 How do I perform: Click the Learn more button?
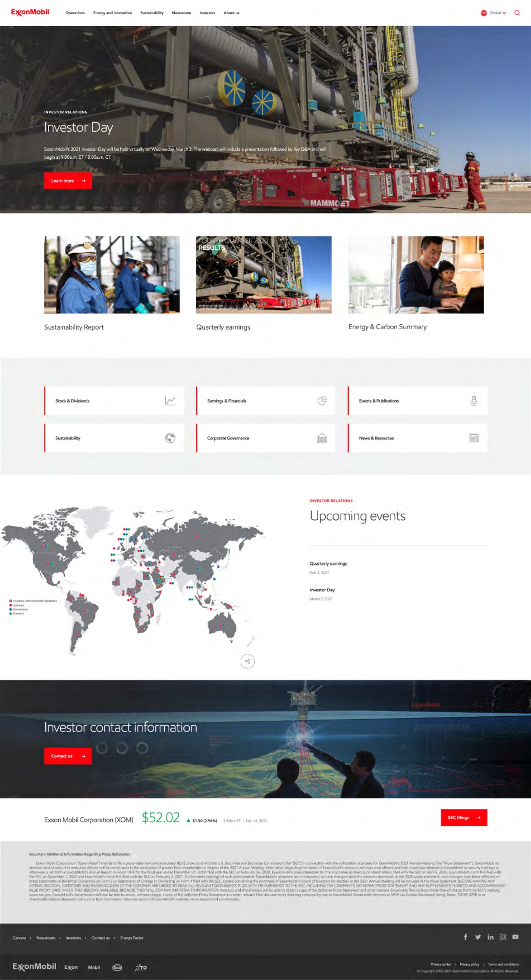click(68, 181)
